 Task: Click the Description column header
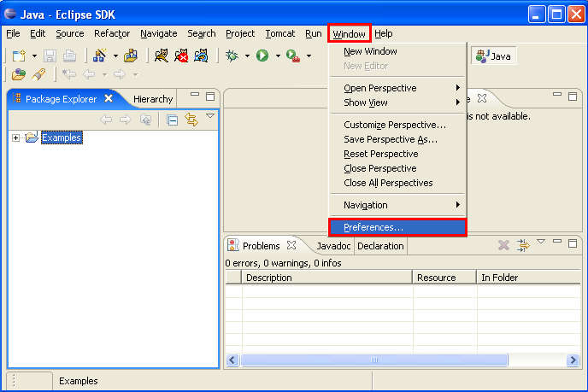pyautogui.click(x=268, y=278)
